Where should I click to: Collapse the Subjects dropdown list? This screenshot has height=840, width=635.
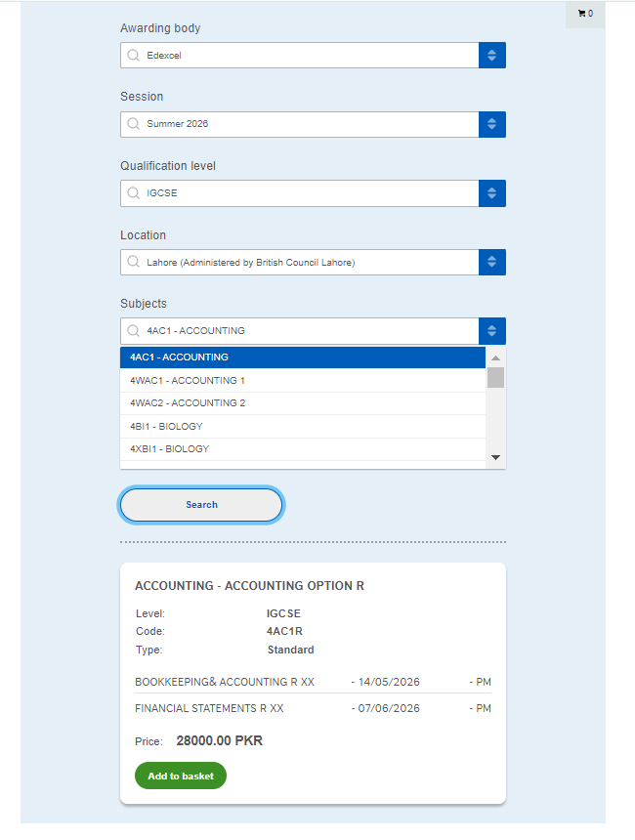(x=491, y=331)
